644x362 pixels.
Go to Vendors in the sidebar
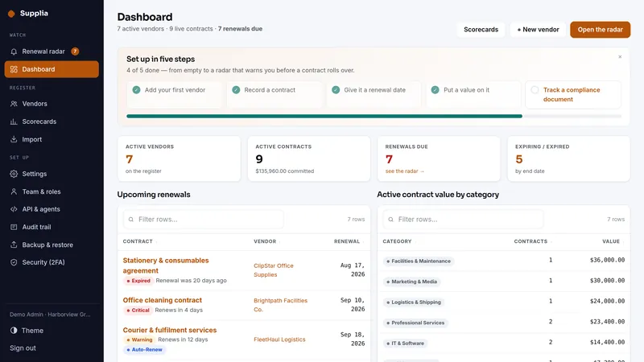(x=52, y=104)
